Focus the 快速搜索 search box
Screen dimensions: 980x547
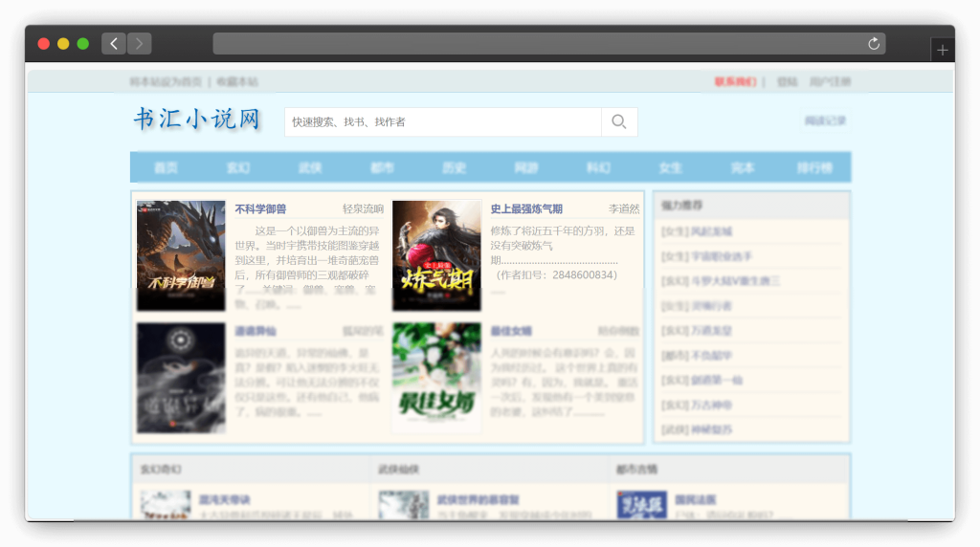click(x=443, y=121)
